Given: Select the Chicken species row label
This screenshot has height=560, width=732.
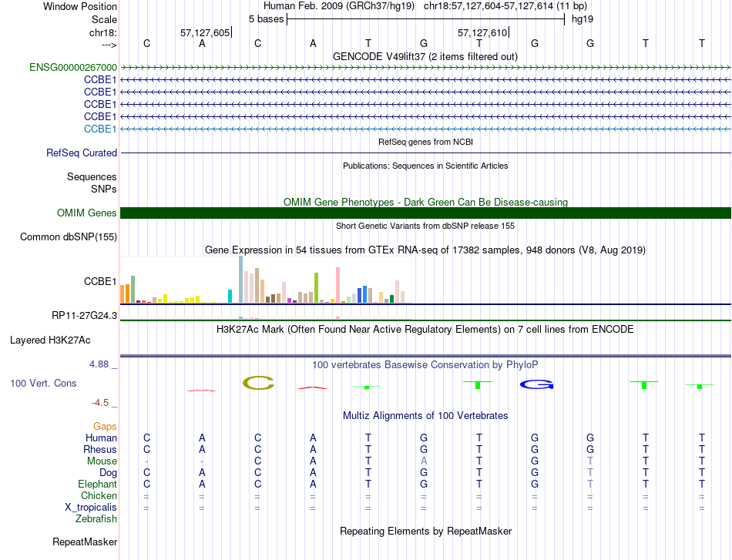Looking at the screenshot, I should pos(99,495).
